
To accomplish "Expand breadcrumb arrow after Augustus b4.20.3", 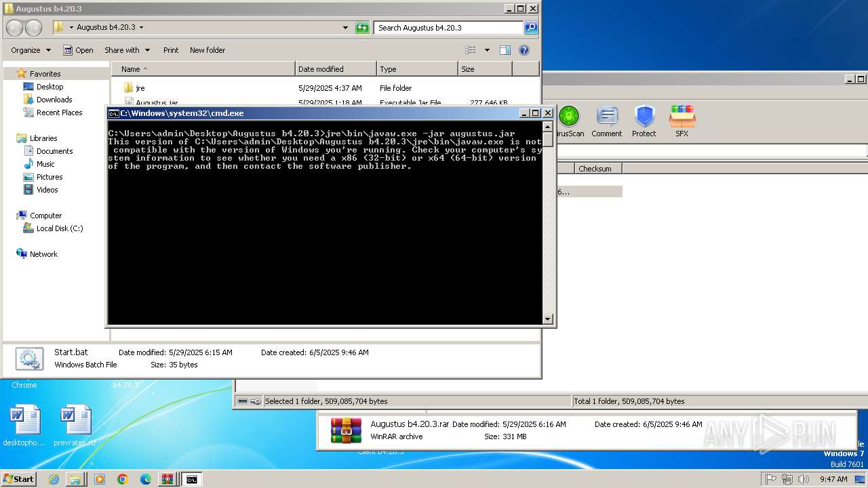I will [141, 28].
